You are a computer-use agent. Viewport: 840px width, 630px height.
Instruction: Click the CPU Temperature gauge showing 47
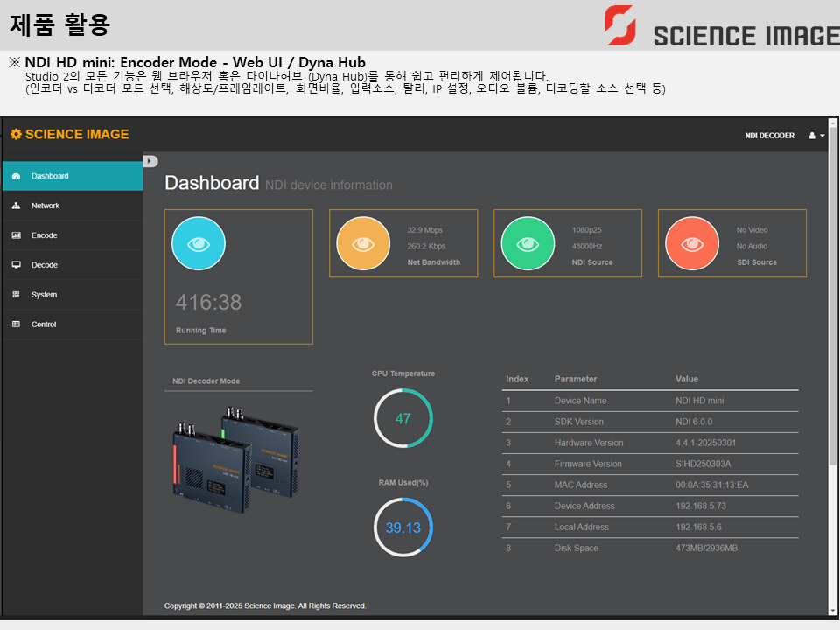tap(402, 418)
